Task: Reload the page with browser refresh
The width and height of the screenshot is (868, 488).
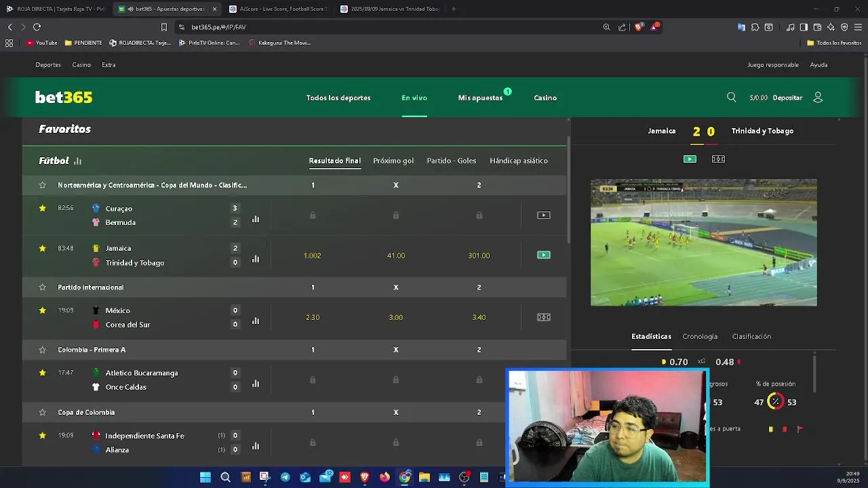Action: tap(37, 27)
